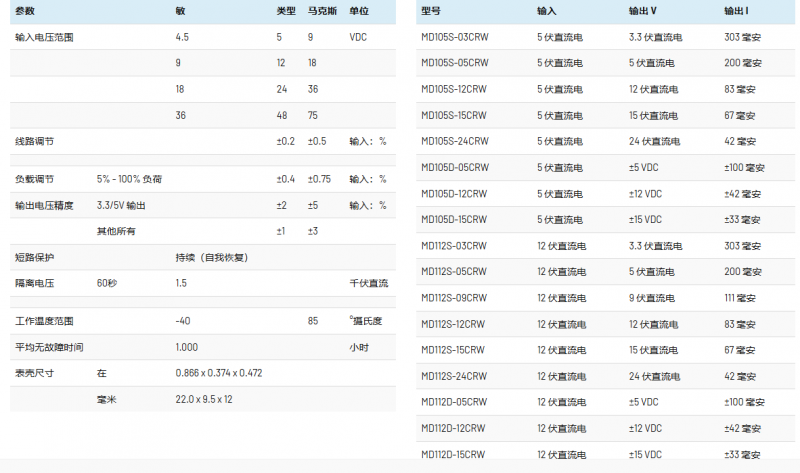800x473 pixels.
Task: Click the 输出 V column header
Action: pos(643,11)
